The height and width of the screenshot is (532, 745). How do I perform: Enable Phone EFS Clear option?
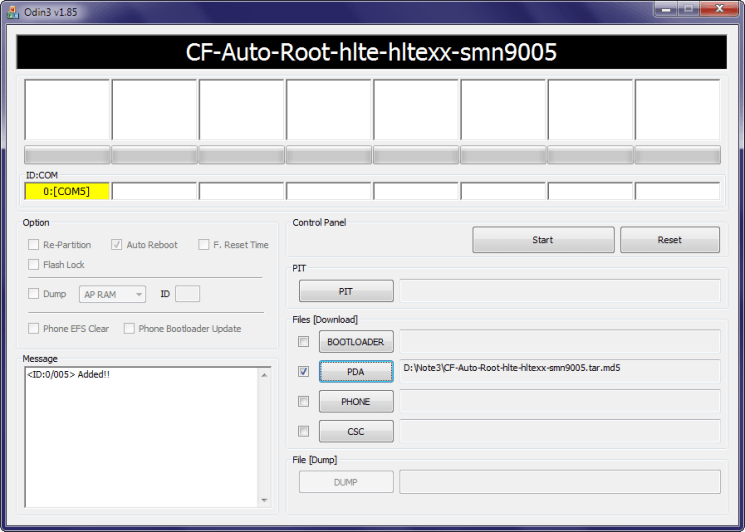tap(33, 328)
